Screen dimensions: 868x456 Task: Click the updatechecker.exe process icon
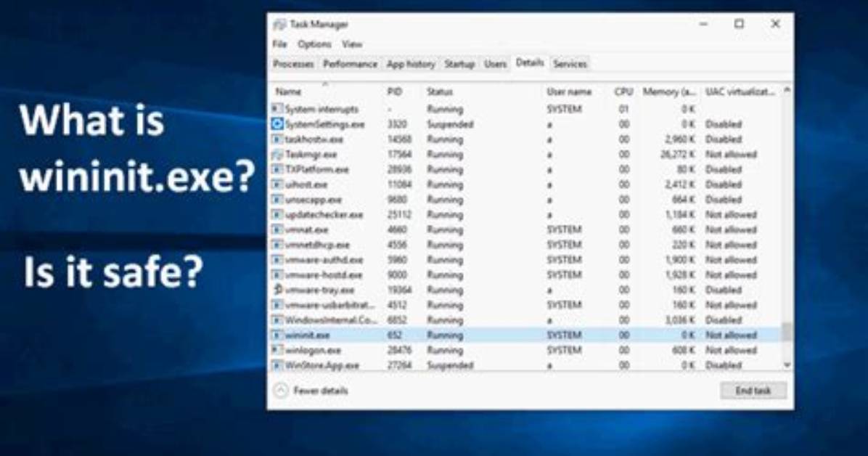pyautogui.click(x=277, y=214)
